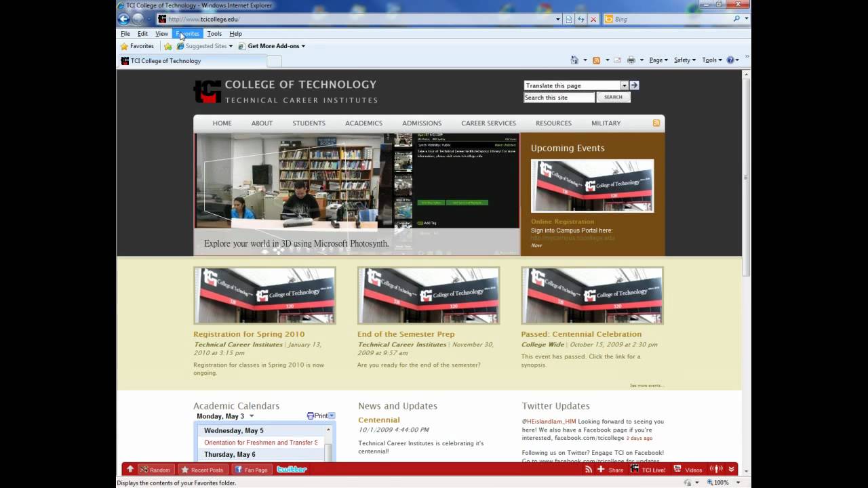Open TCI Live! on red toolbar
Viewport: 868px width, 488px height.
(x=648, y=470)
